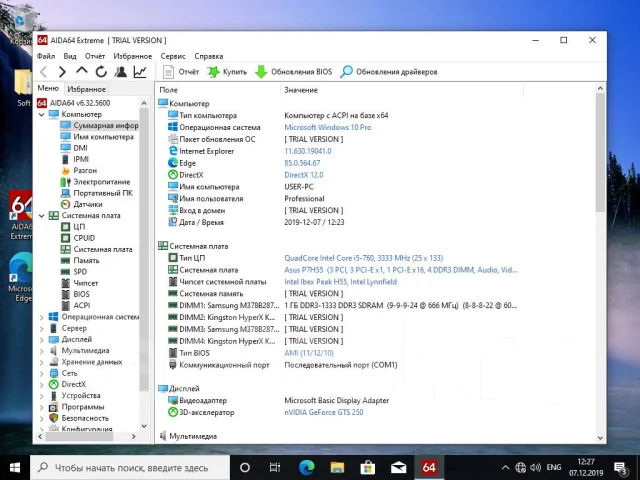The image size is (640, 480).
Task: Expand the DirectX tree node
Action: point(42,384)
